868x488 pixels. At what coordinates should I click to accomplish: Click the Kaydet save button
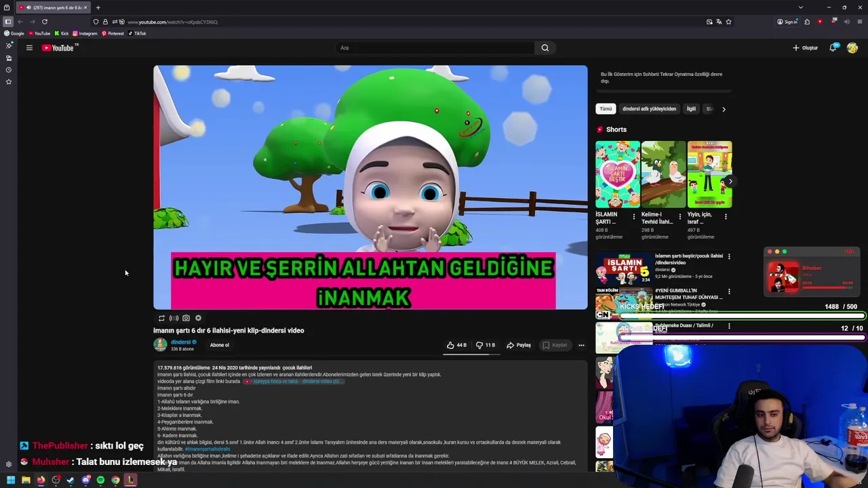(555, 345)
